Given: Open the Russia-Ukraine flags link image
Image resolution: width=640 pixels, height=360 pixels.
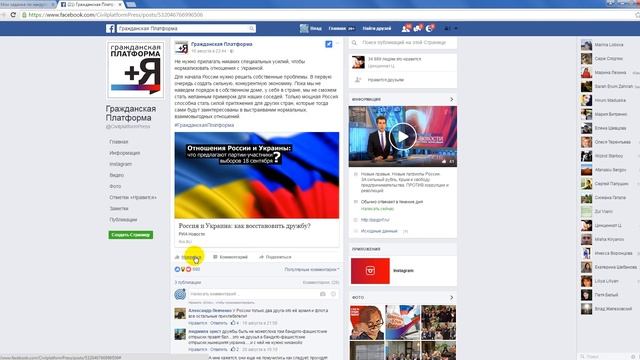Looking at the screenshot, I should (257, 175).
